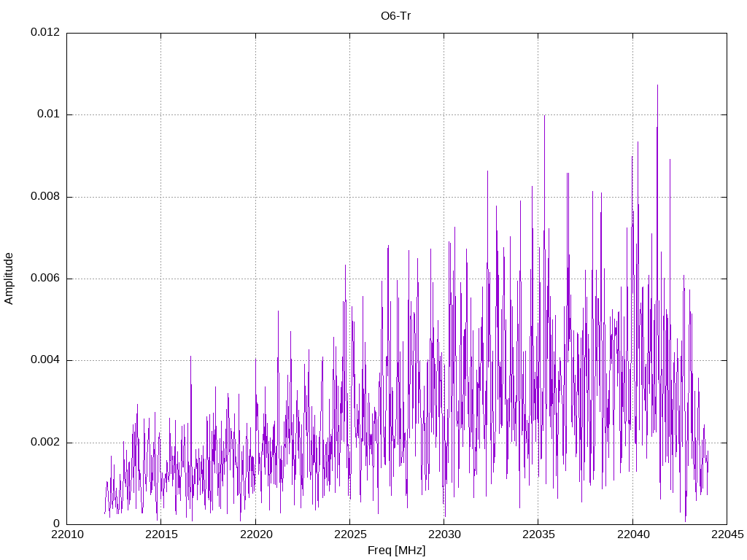Click the 22035 x-axis tick label
Image resolution: width=747 pixels, height=560 pixels.
coord(539,534)
